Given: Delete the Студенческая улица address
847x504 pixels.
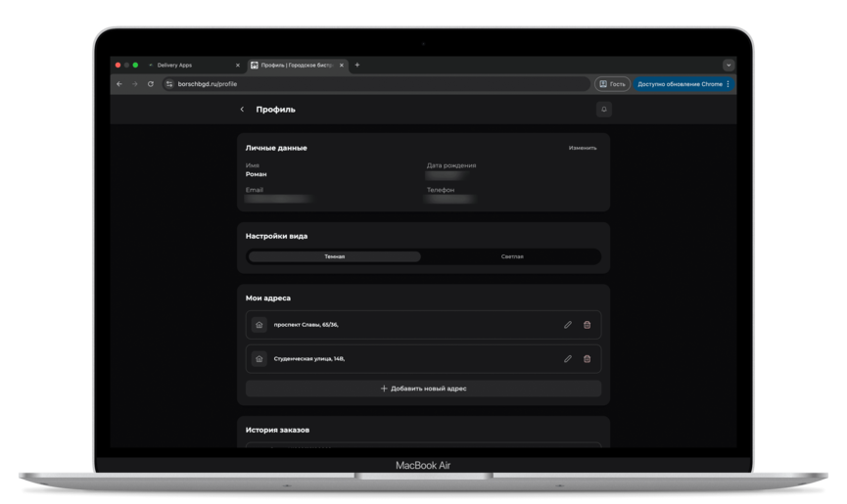Looking at the screenshot, I should (x=588, y=359).
